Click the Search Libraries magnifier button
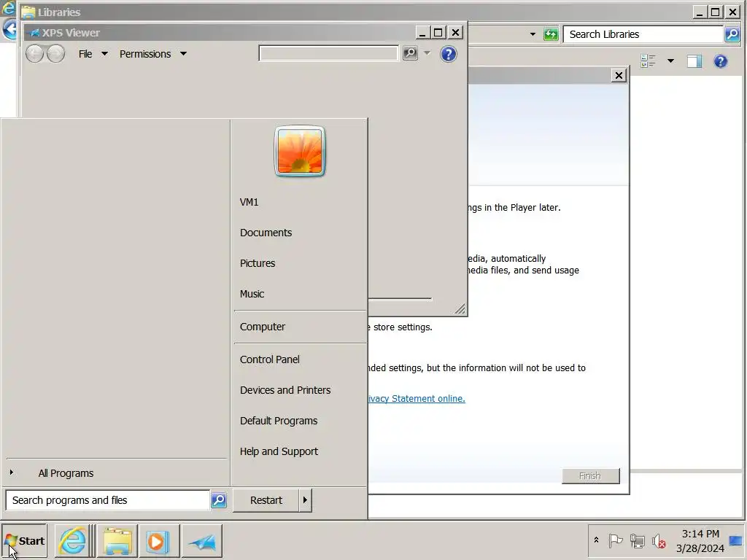 tap(732, 34)
